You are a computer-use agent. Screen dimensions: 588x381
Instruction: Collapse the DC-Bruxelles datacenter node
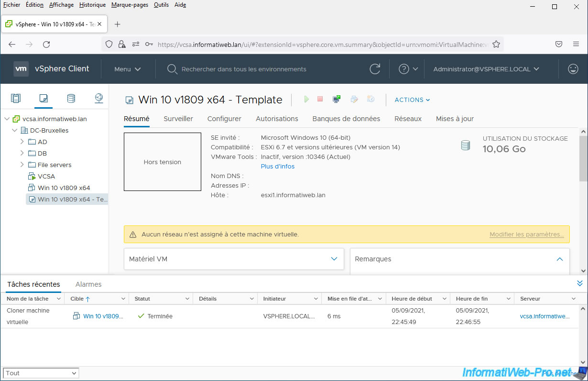[x=14, y=130]
